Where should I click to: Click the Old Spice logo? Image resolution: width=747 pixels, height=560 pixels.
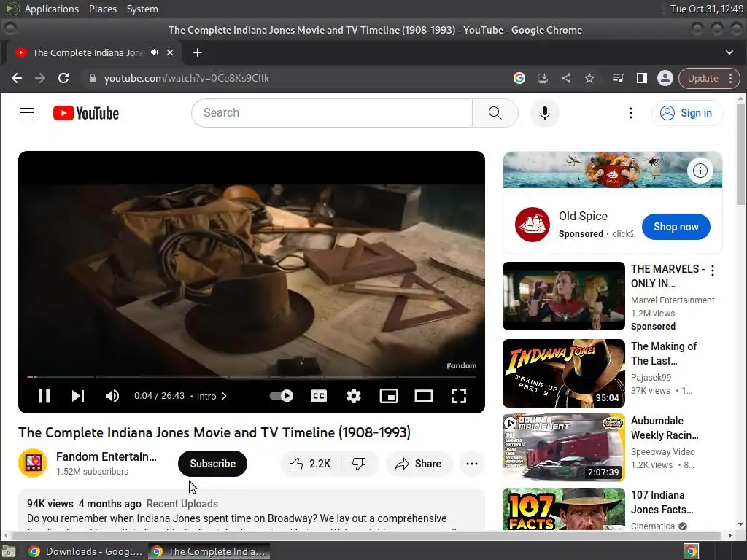[532, 225]
